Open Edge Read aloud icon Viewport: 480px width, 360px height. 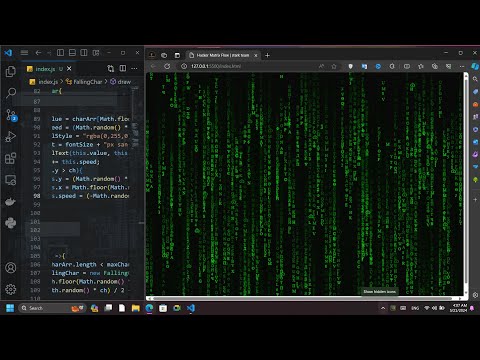[321, 66]
